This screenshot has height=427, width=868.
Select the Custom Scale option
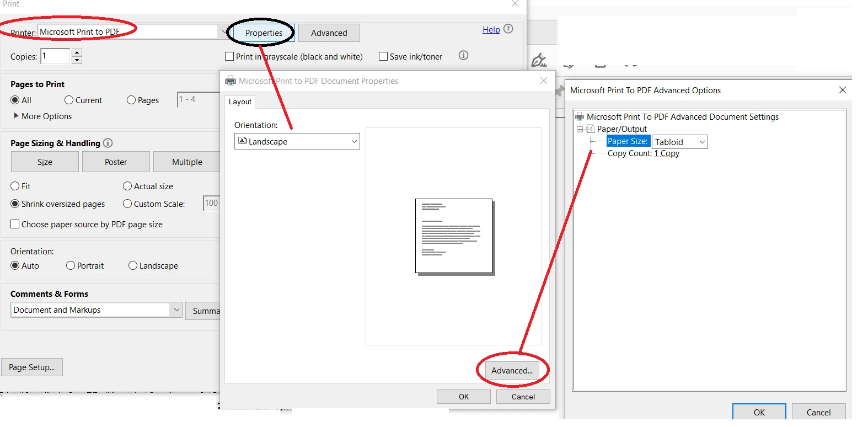point(127,204)
